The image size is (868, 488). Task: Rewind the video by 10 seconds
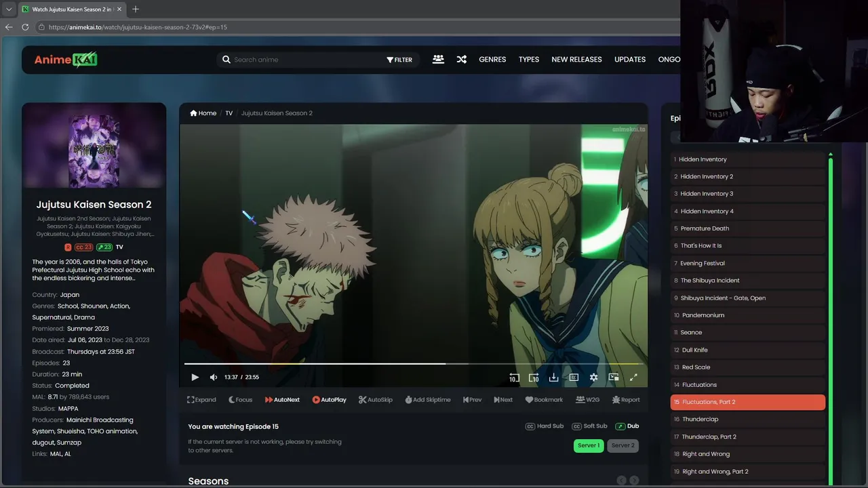514,378
